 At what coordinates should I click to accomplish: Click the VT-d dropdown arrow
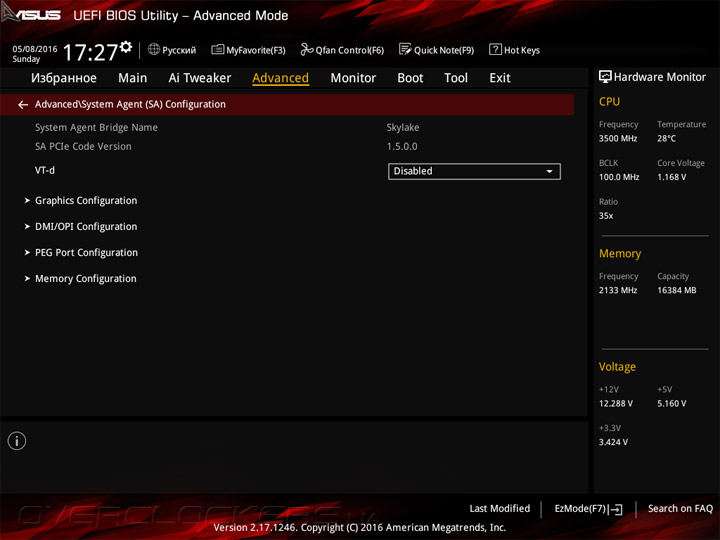coord(549,171)
